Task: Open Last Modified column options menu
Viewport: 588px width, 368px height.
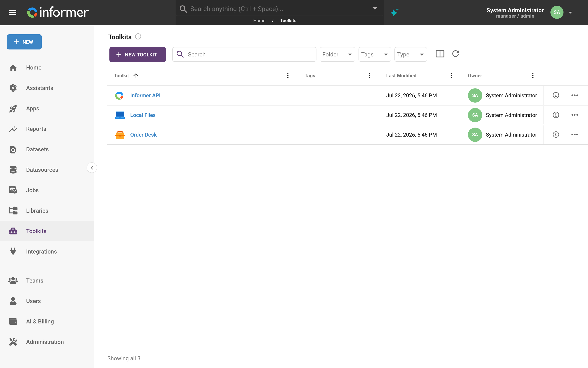Action: point(451,76)
